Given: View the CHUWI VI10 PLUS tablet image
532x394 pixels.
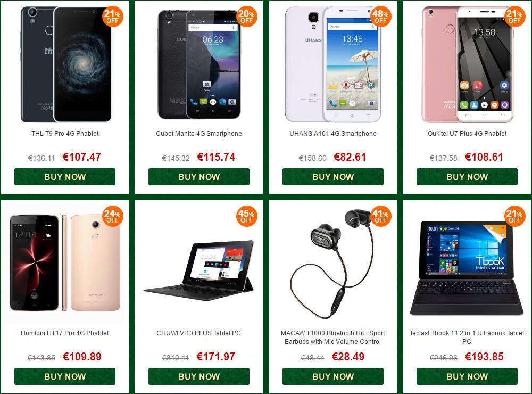Looking at the screenshot, I should pyautogui.click(x=199, y=270).
